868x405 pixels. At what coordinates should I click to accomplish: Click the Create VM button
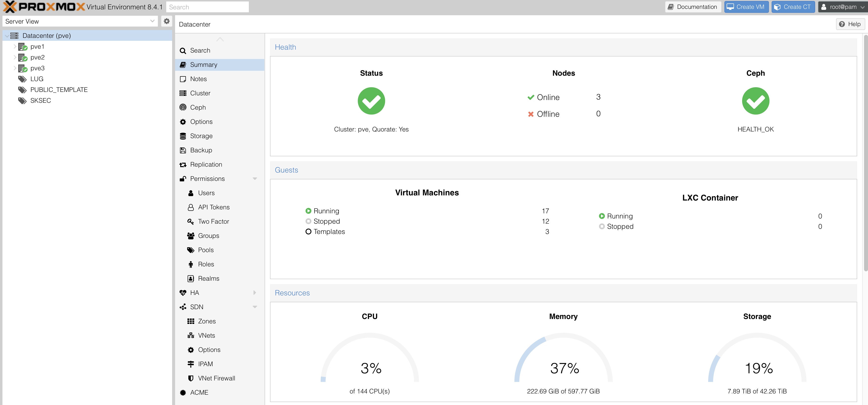(746, 7)
